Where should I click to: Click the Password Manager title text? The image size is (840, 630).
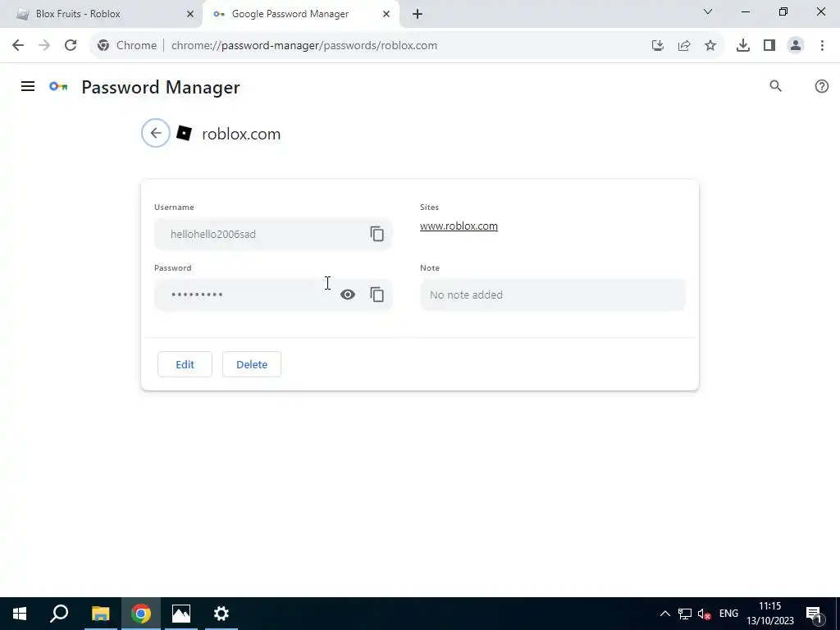[160, 87]
